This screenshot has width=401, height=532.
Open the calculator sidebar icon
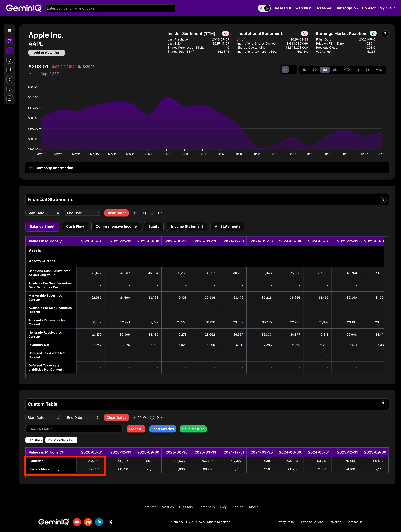(x=10, y=80)
